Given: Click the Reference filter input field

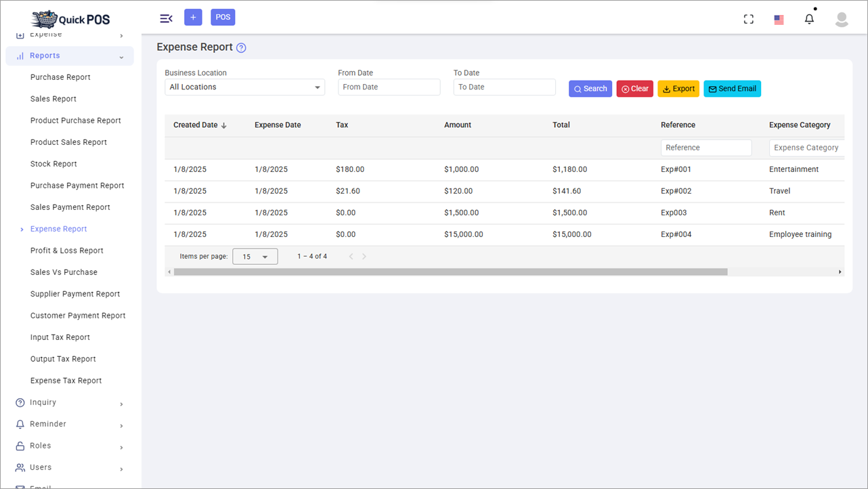Looking at the screenshot, I should click(706, 147).
